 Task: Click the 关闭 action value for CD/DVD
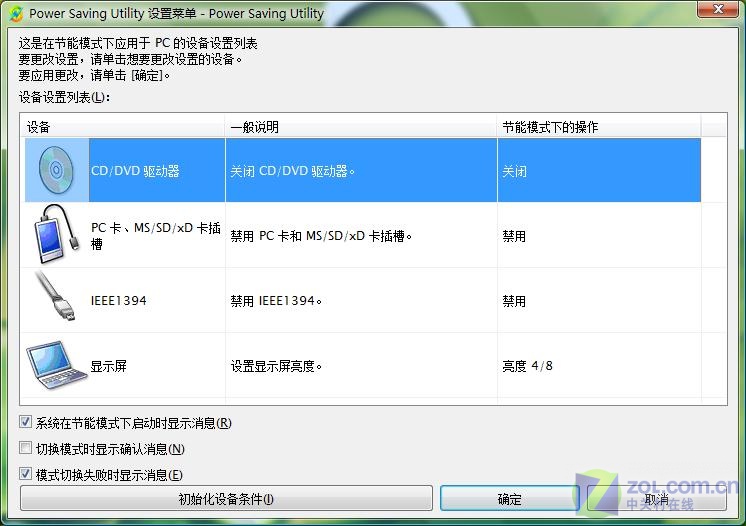pos(514,171)
